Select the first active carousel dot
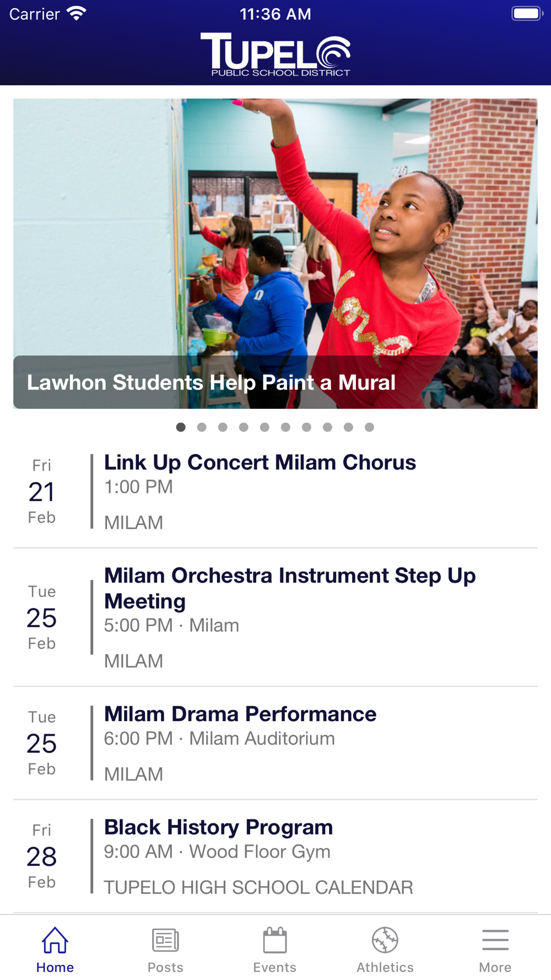 tap(181, 427)
